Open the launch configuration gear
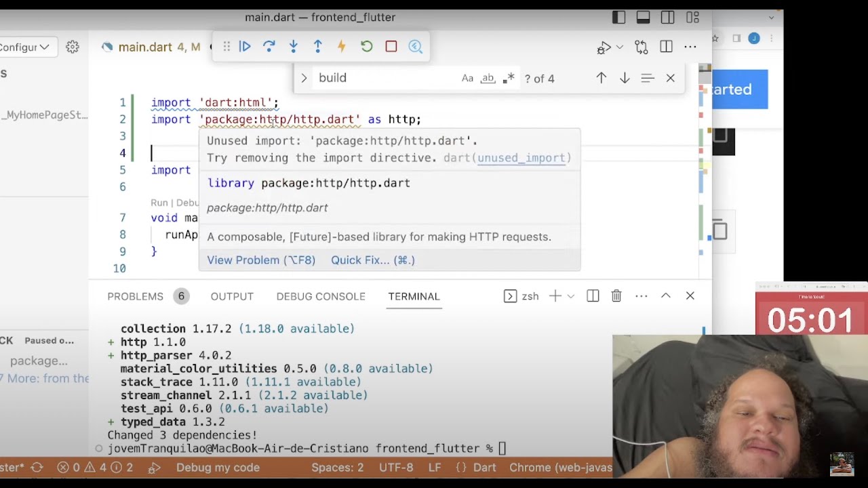This screenshot has width=868, height=488. [x=73, y=47]
